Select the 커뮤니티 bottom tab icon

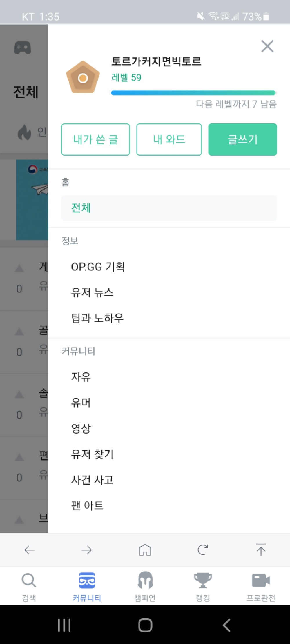coord(87,580)
